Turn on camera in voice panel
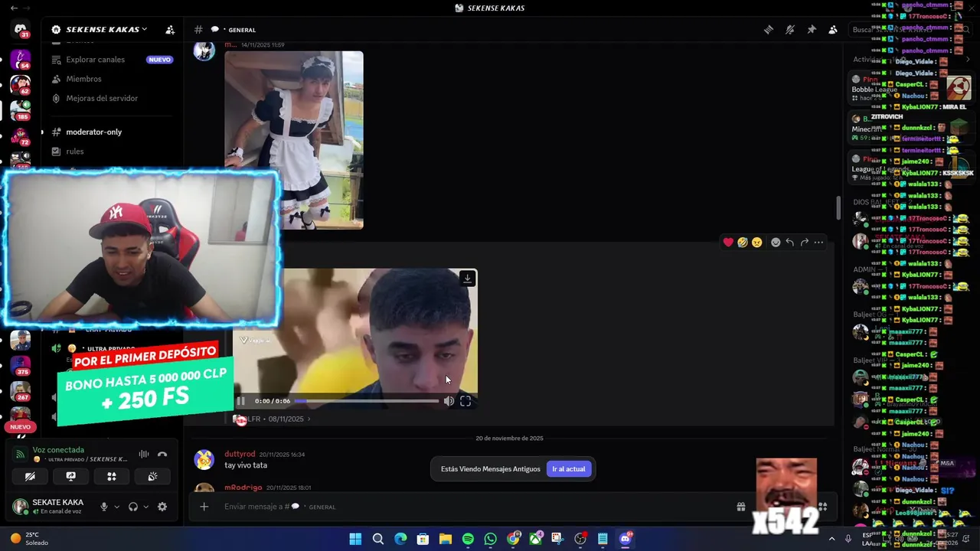The image size is (980, 551). point(30,476)
